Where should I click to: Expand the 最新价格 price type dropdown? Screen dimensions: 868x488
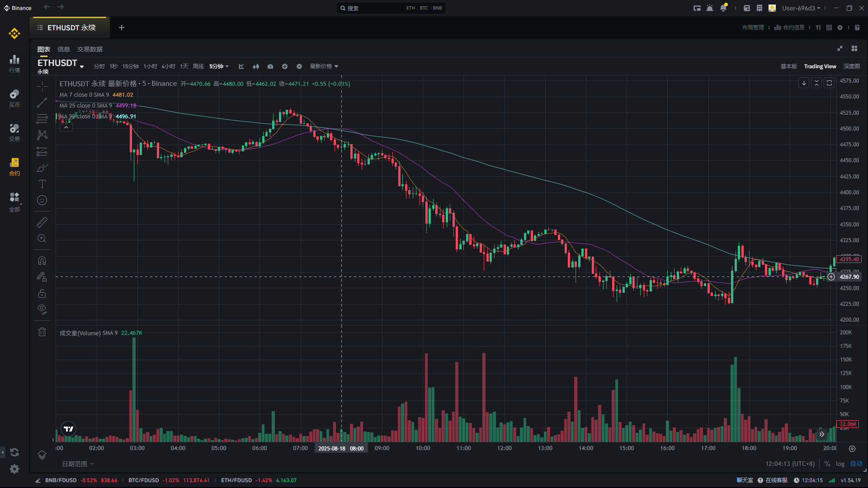coord(324,66)
